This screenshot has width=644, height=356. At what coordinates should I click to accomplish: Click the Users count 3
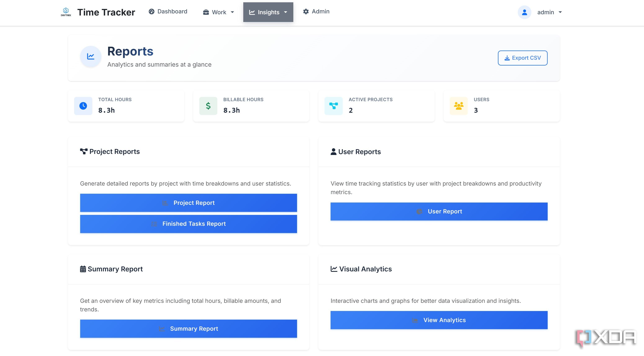click(x=476, y=110)
